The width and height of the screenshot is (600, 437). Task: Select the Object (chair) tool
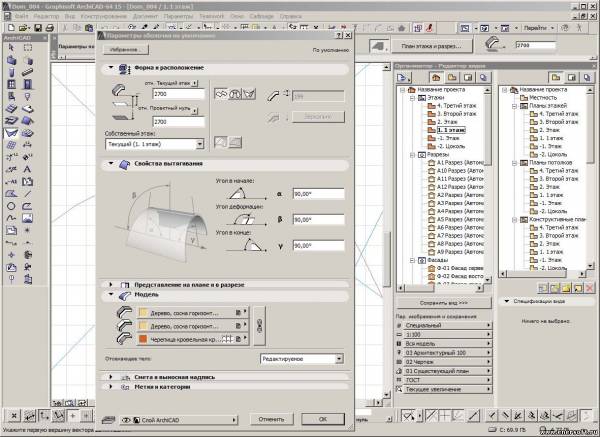11,96
